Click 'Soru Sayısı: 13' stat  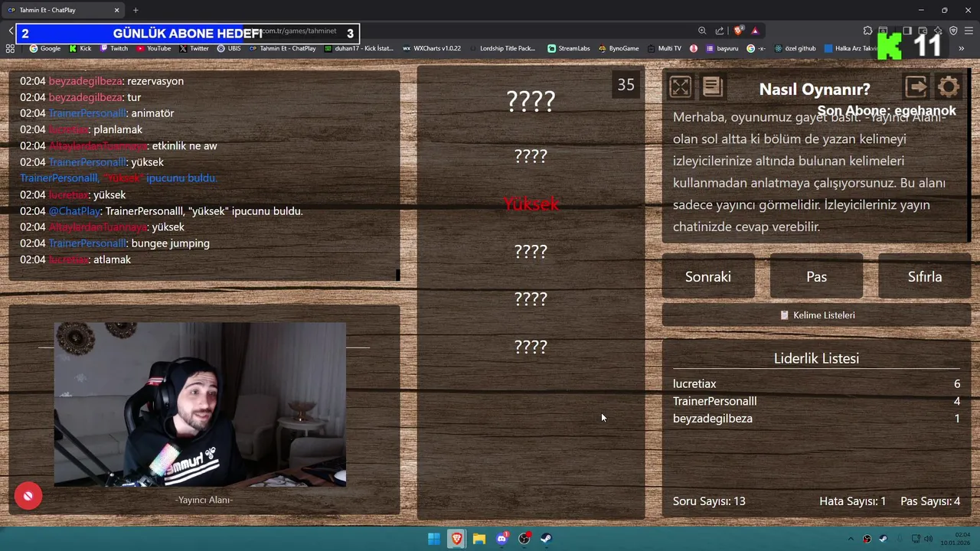[709, 501]
